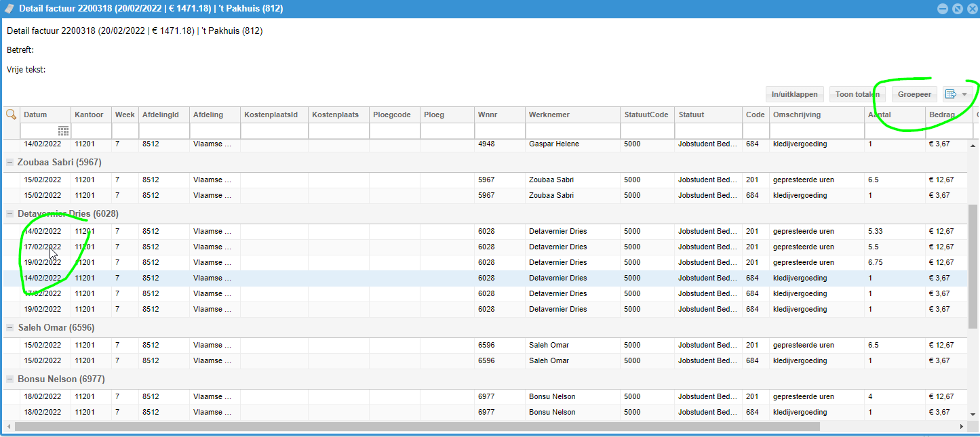The height and width of the screenshot is (437, 980).
Task: Focus the Afdeling filter input
Action: [x=215, y=130]
